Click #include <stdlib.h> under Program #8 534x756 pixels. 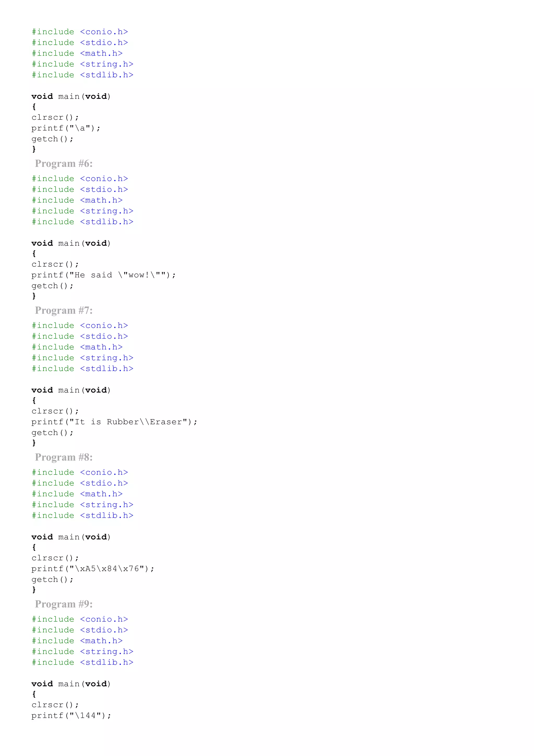pyautogui.click(x=82, y=516)
